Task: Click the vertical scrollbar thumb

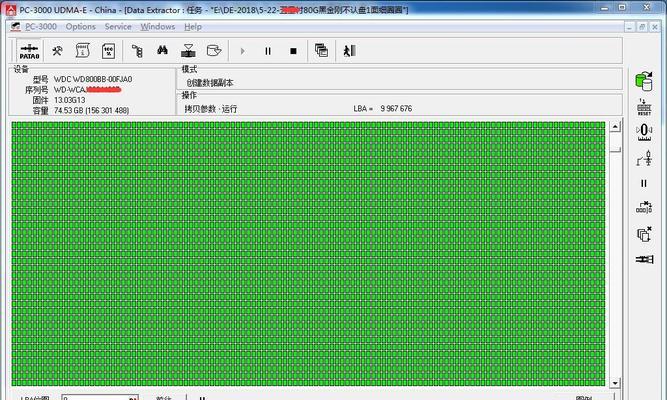Action: 615,149
